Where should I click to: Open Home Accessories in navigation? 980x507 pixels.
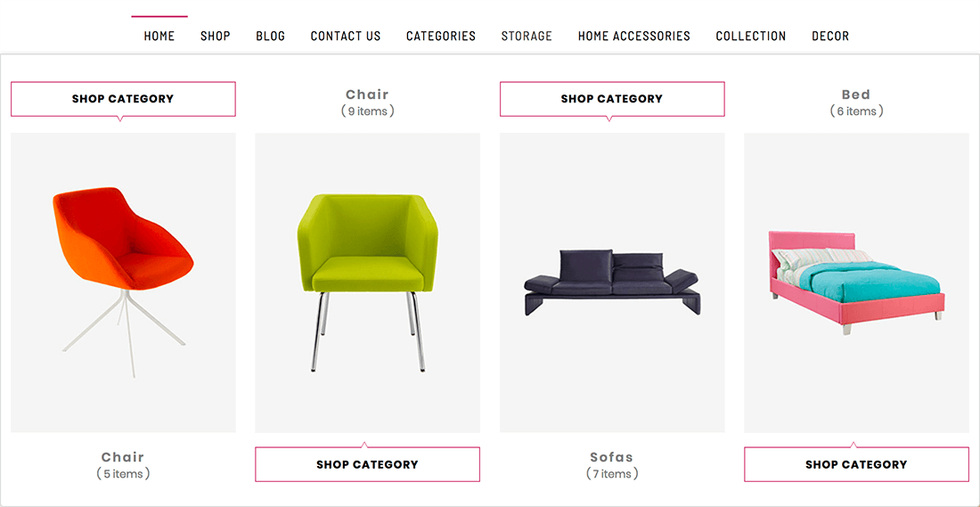[633, 37]
